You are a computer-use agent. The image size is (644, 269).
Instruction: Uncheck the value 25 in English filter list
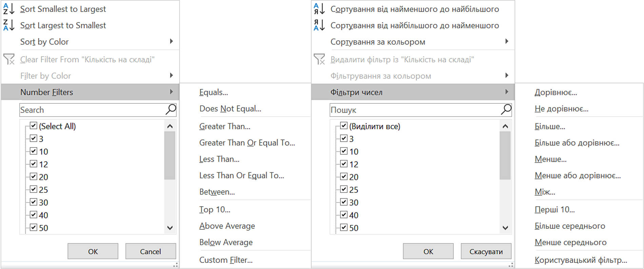[x=33, y=189]
